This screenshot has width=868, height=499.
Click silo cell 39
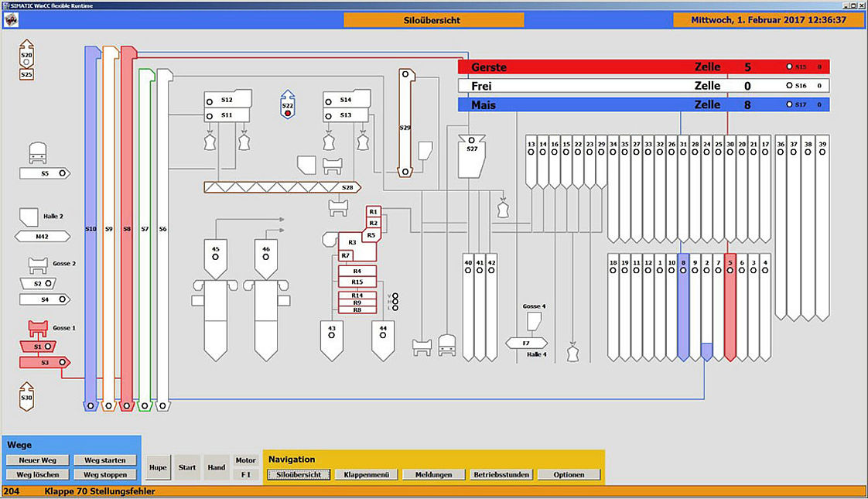(x=822, y=227)
